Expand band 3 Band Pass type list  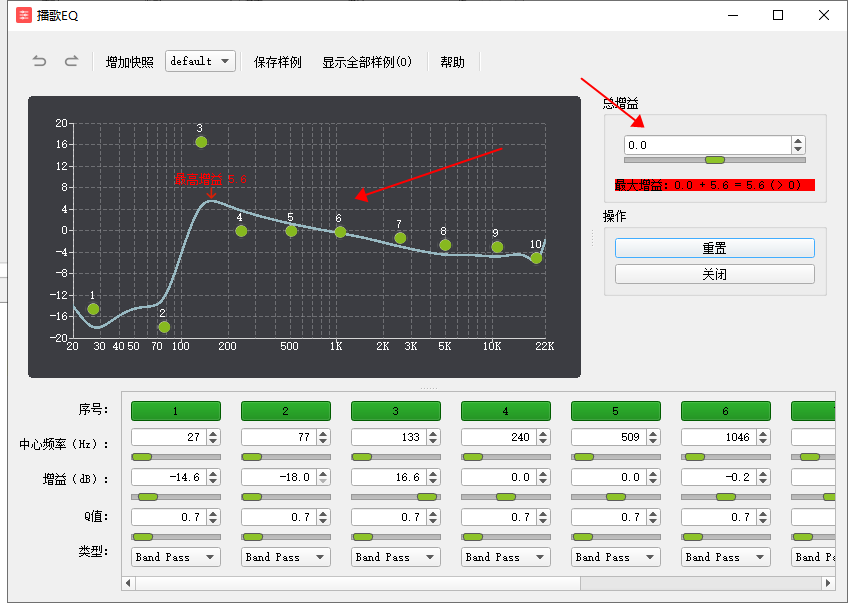coord(396,557)
